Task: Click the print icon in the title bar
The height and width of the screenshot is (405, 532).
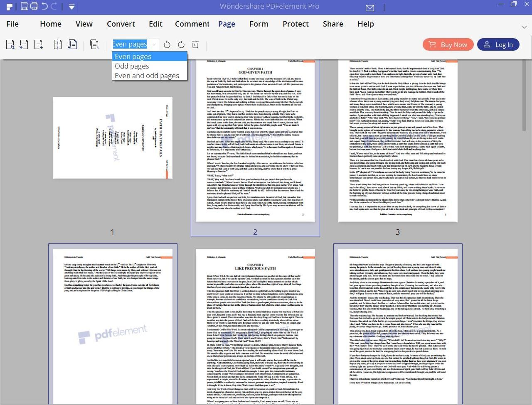Action: [x=34, y=6]
